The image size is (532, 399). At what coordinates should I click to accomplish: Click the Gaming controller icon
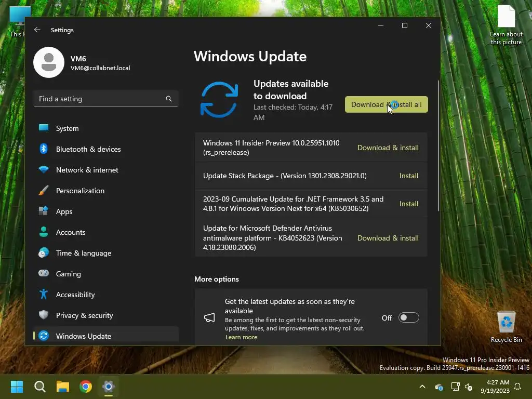coord(44,273)
